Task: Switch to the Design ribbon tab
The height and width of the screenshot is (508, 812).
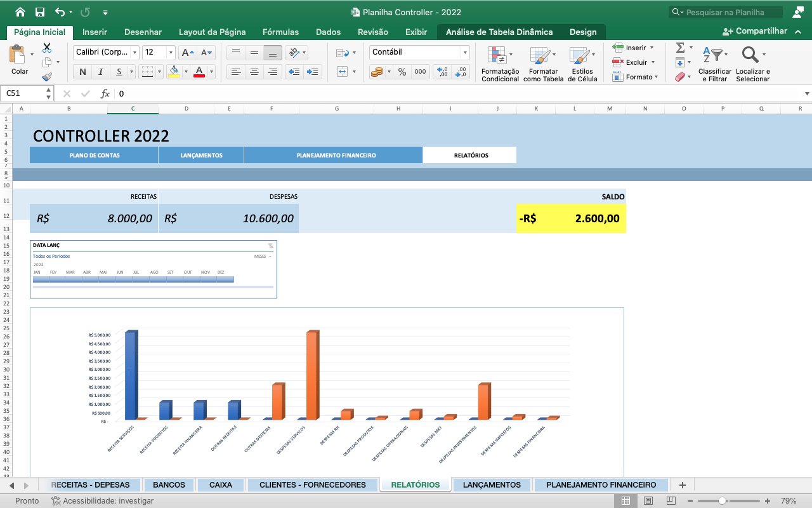Action: tap(583, 32)
